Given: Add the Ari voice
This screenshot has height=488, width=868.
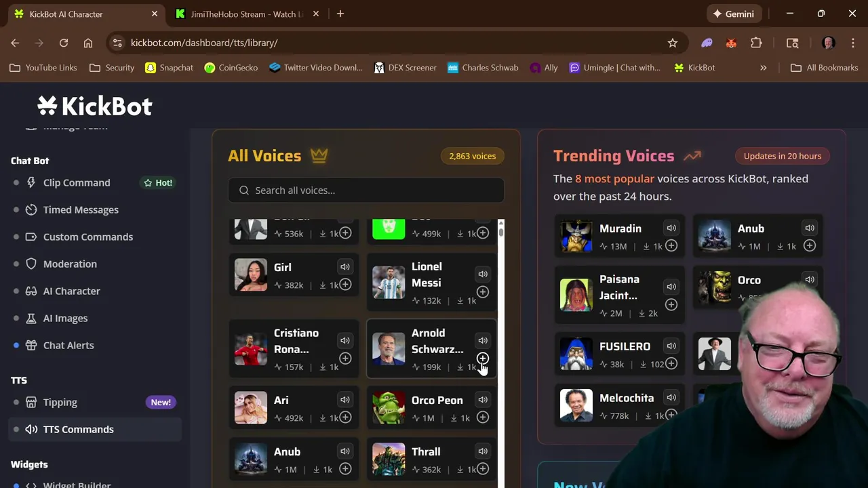Looking at the screenshot, I should (345, 418).
